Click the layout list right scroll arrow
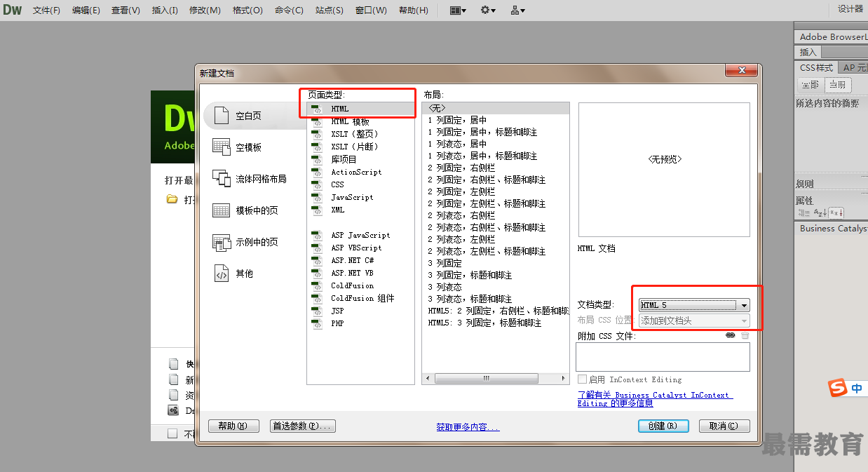 click(564, 378)
